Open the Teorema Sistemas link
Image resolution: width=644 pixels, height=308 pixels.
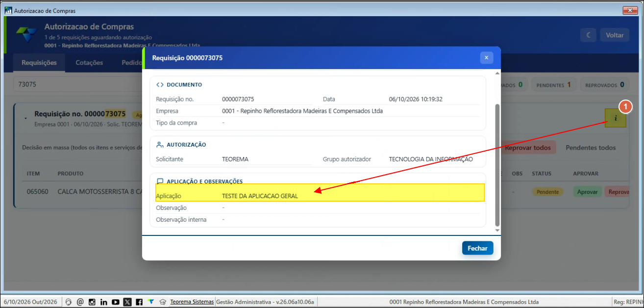[x=192, y=302]
